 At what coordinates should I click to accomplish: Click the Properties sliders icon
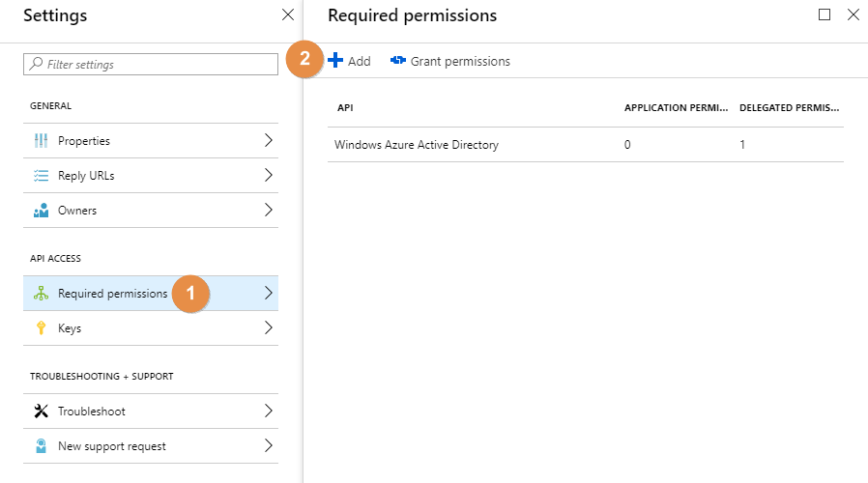click(41, 141)
